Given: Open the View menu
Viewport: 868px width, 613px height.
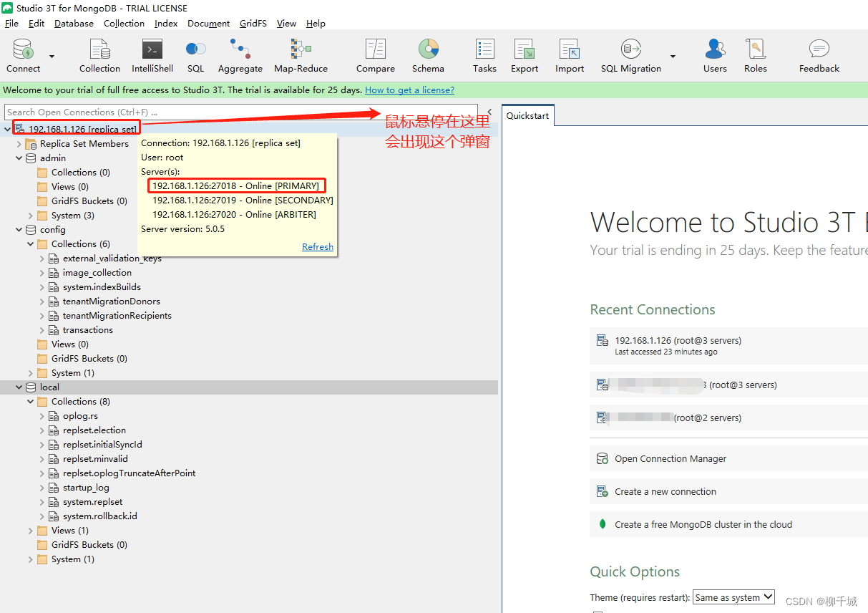Looking at the screenshot, I should [286, 23].
